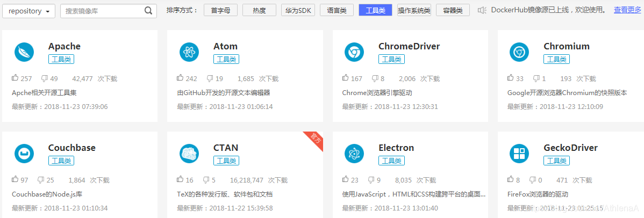Focus the 搜索镜像库 search field
This screenshot has width=644, height=218.
[109, 11]
